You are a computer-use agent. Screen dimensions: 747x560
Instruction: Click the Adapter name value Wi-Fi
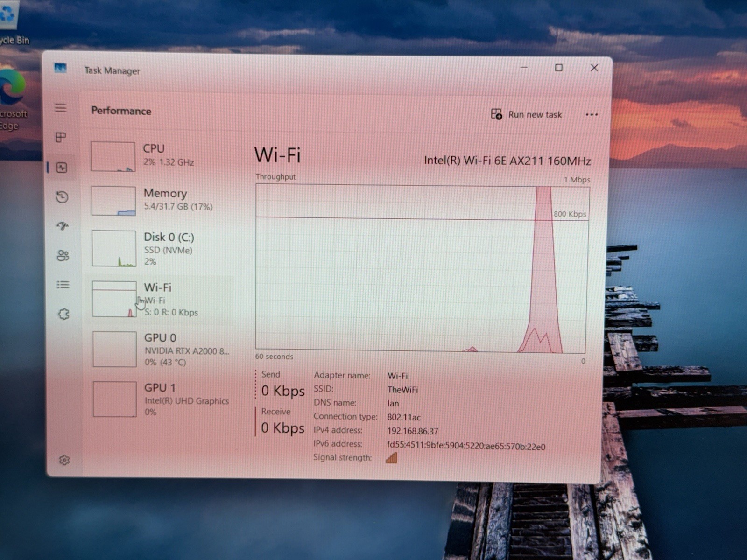[397, 376]
